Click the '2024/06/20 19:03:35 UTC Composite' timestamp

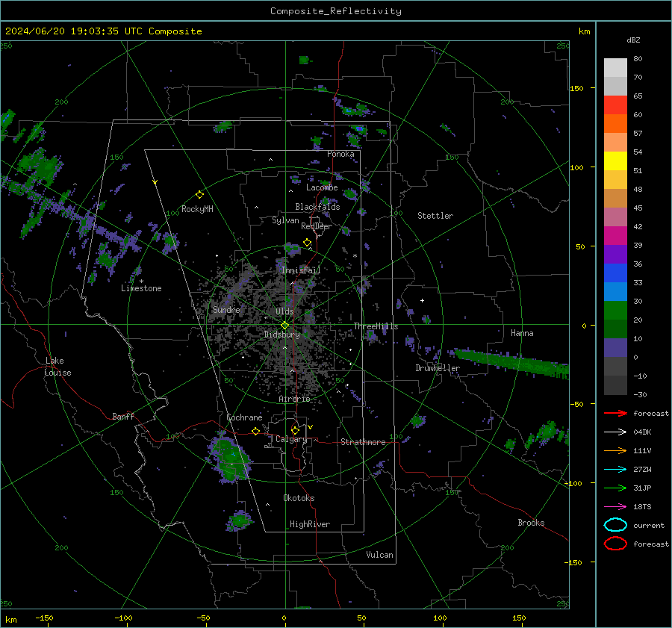pos(103,31)
